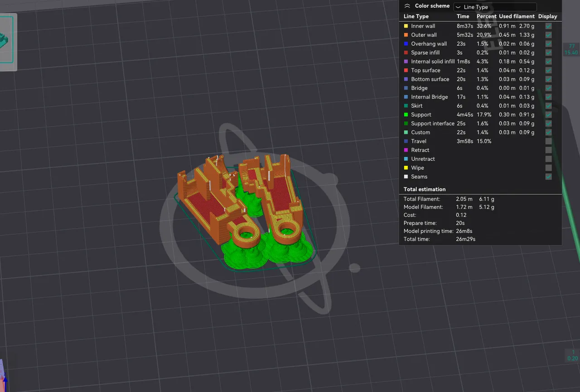This screenshot has height=392, width=580.
Task: Click the Sparse infill color swatch
Action: click(406, 53)
